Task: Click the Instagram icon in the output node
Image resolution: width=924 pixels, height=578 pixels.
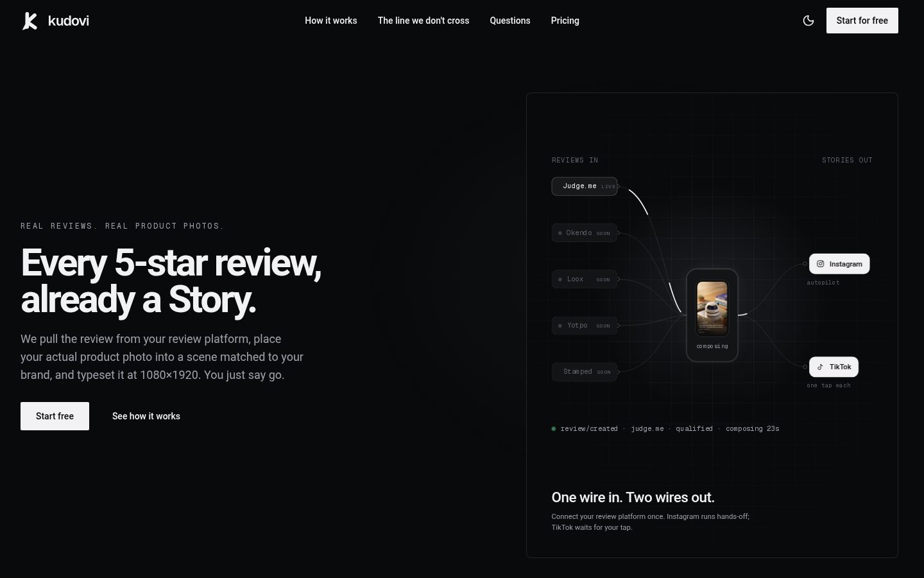Action: 820,264
